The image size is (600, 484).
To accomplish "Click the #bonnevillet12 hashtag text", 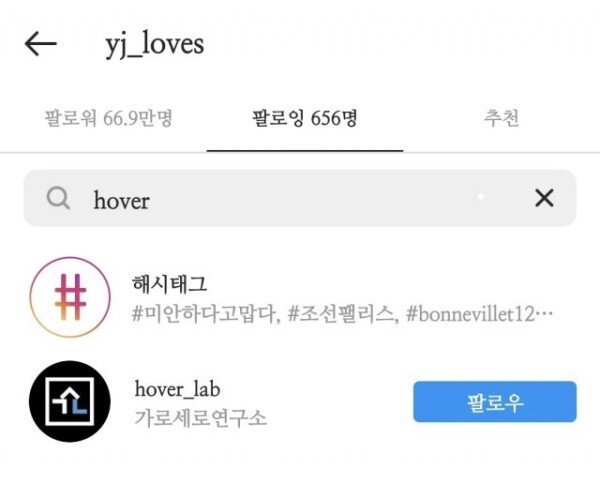I will [x=470, y=315].
